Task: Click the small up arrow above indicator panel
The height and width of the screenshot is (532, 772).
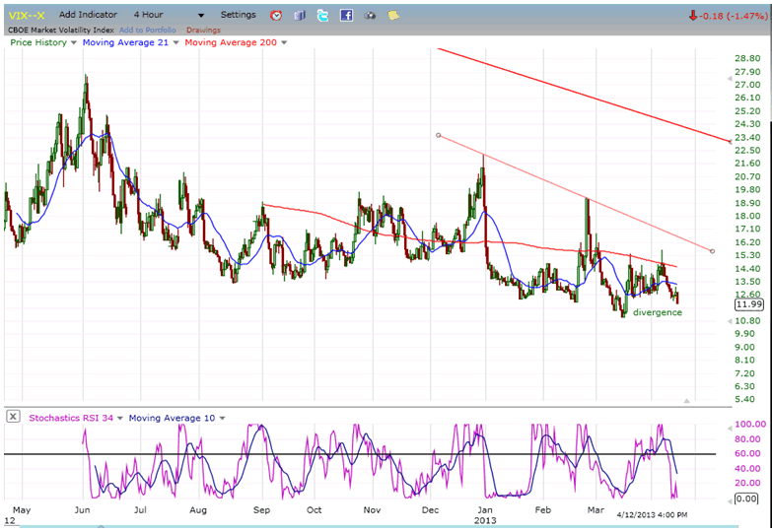Action: 688,400
